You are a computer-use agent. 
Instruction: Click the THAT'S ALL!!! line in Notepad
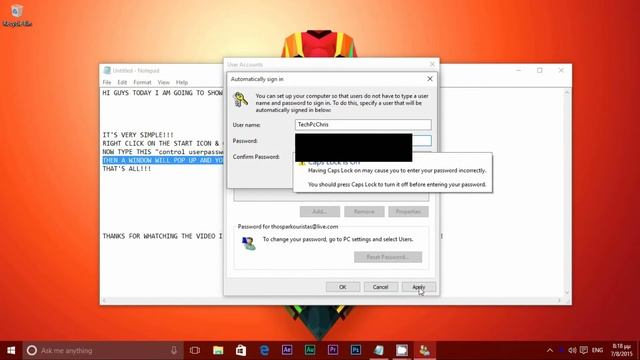pyautogui.click(x=127, y=169)
